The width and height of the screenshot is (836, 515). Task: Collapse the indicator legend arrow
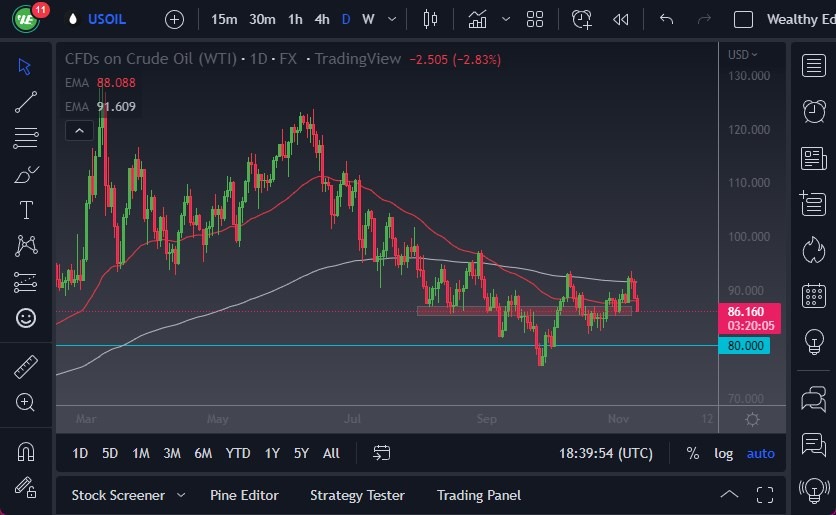point(79,129)
